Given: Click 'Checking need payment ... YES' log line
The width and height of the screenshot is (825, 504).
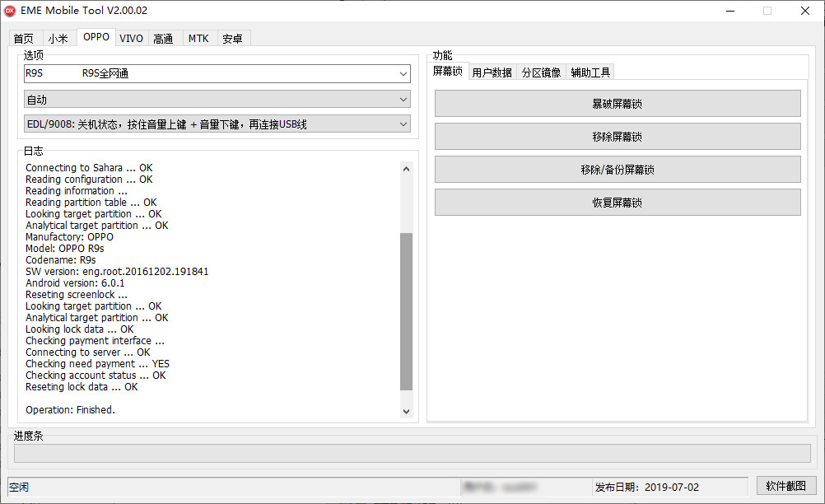Looking at the screenshot, I should [97, 364].
